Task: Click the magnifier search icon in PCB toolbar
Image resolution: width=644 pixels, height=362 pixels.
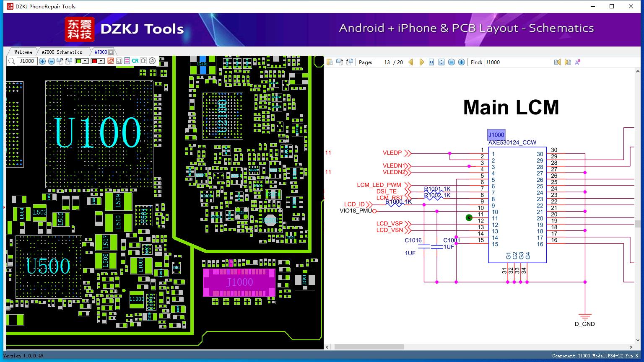Action: [x=11, y=61]
